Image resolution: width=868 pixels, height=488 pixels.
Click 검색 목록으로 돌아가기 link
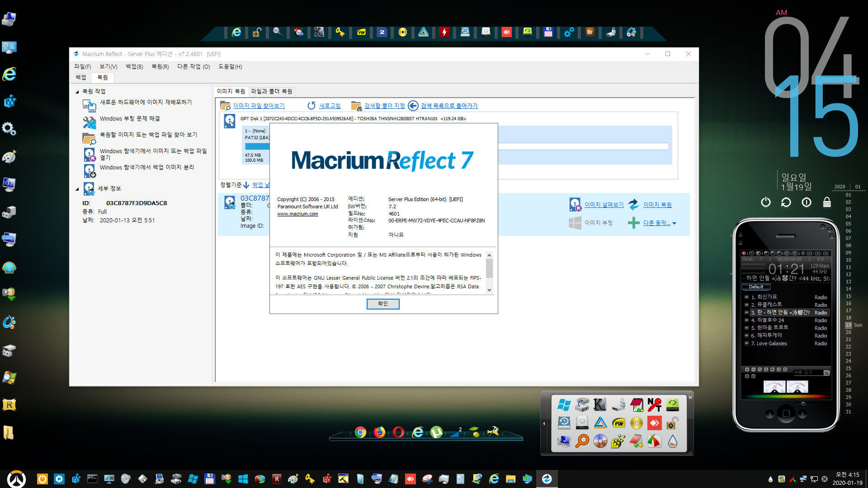tap(449, 106)
